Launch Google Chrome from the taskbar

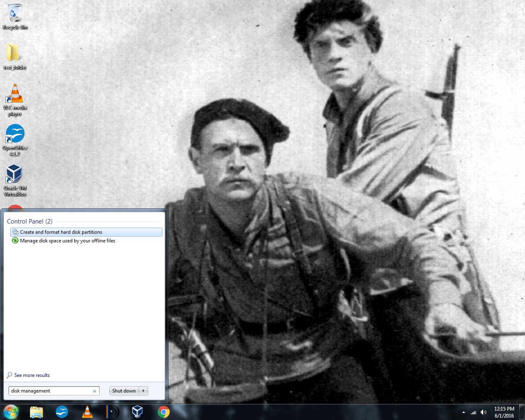[x=163, y=412]
